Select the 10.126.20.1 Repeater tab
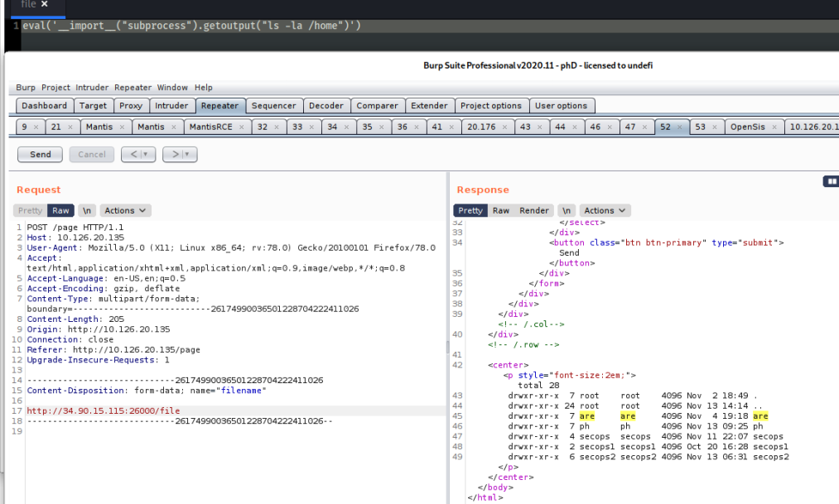Screen dimensions: 839x504 tap(812, 127)
